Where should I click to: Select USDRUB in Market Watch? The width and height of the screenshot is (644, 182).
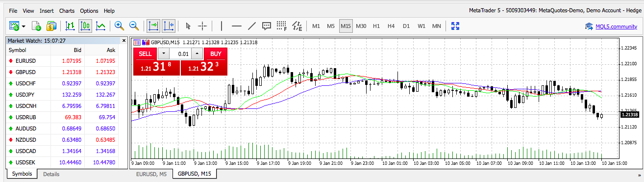pyautogui.click(x=63, y=117)
